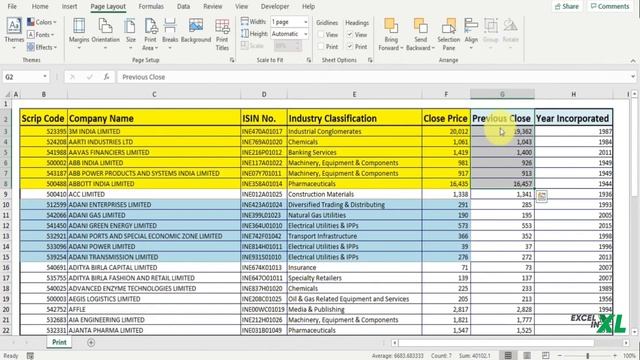Switch to the Developer tab
This screenshot has height=360, width=640.
click(275, 7)
